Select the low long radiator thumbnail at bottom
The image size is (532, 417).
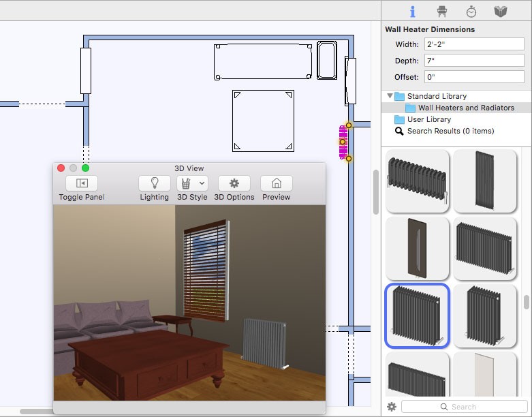(418, 374)
